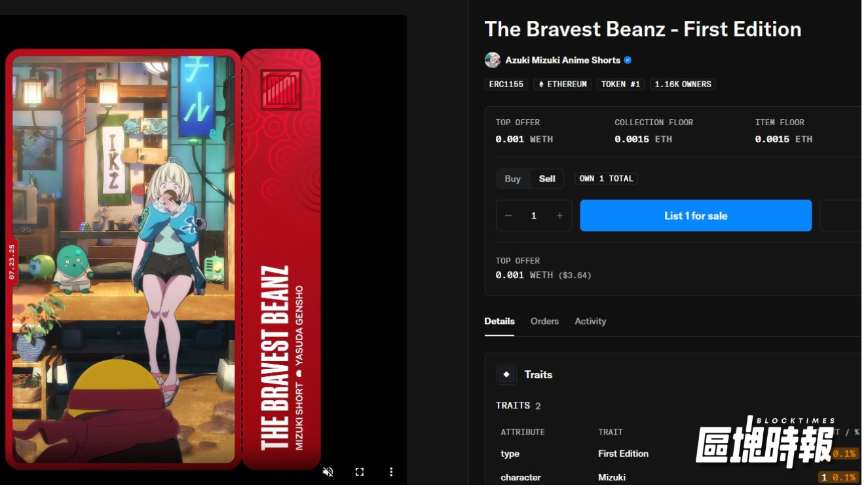The height and width of the screenshot is (489, 868).
Task: Select the Details tab
Action: (x=499, y=321)
